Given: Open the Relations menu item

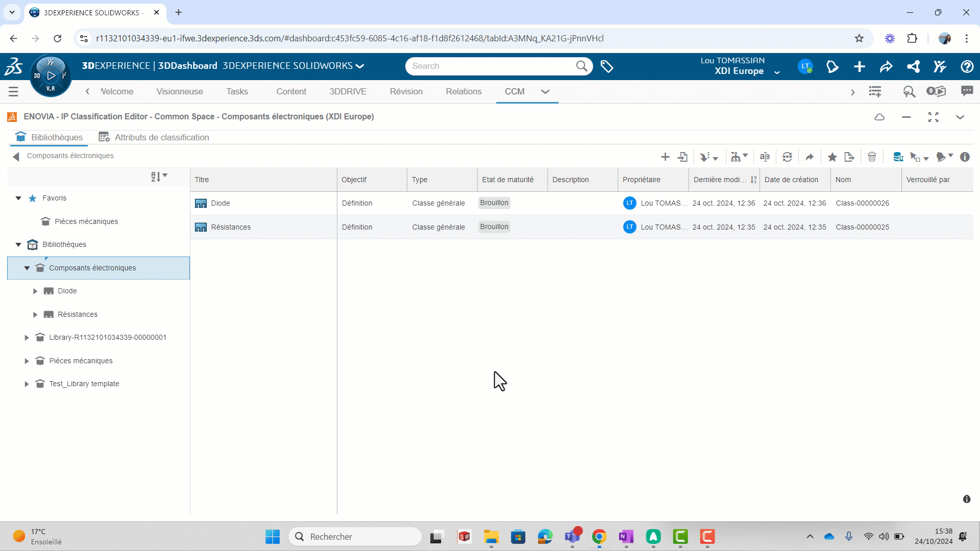Looking at the screenshot, I should tap(463, 91).
